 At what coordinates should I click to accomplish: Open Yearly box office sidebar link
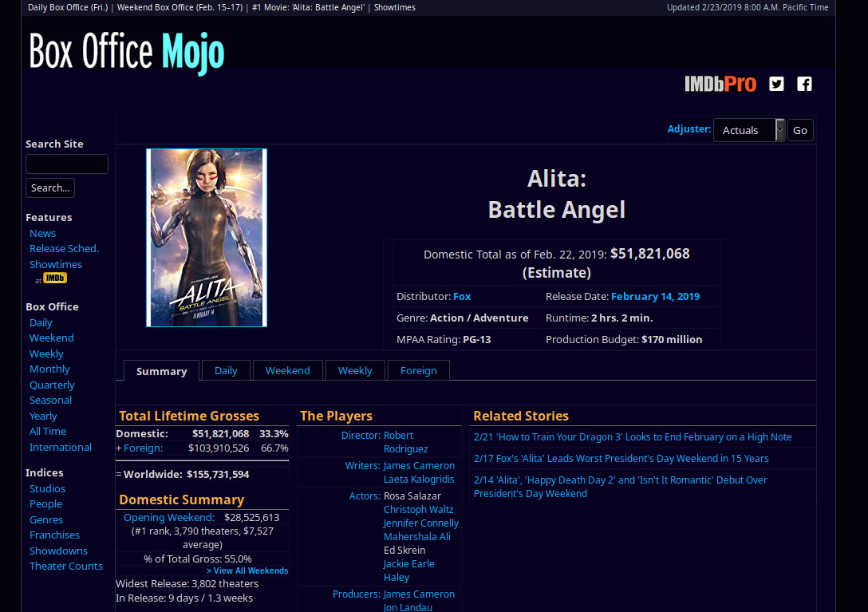[43, 416]
